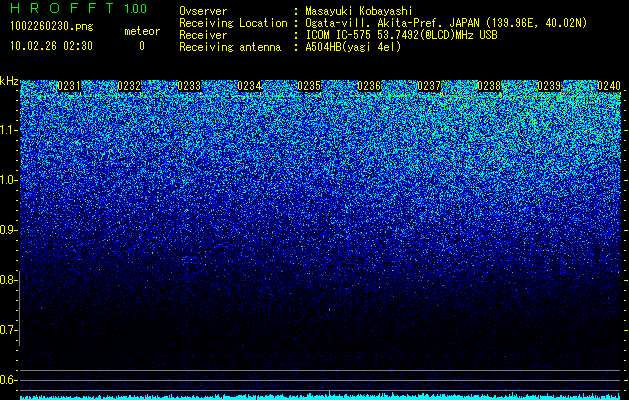The image size is (629, 400).
Task: Click the 0236 time marker
Action: tap(369, 86)
